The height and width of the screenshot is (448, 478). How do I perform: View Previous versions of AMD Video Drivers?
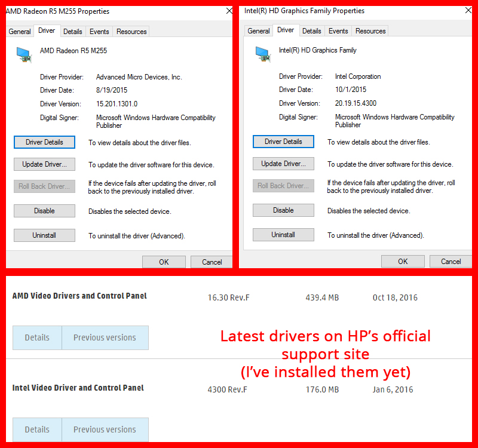(x=105, y=337)
